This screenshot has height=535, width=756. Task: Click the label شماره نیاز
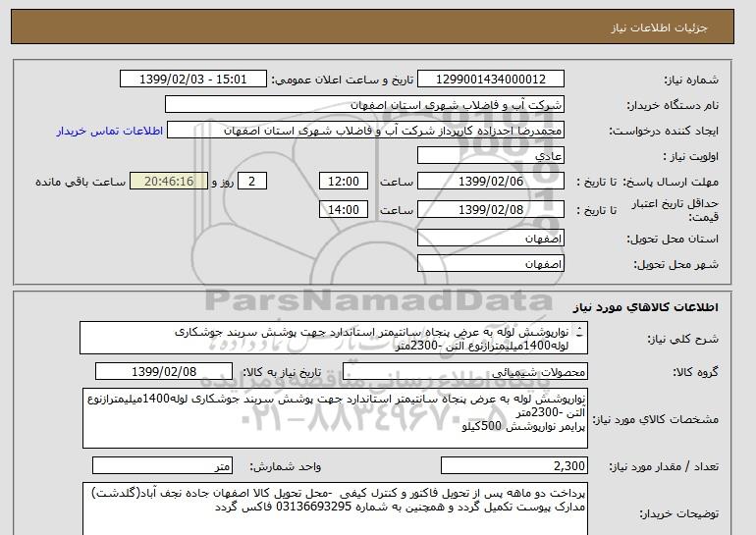[x=691, y=80]
